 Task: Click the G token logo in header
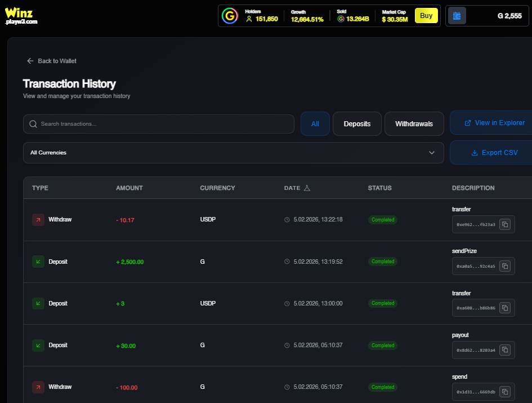coord(229,16)
